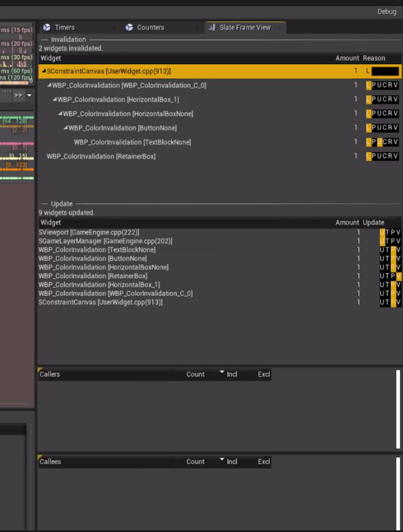Select SViewport [GameEngine.cpp(222)] update row
Screen dimensions: 403x532
pos(220,232)
